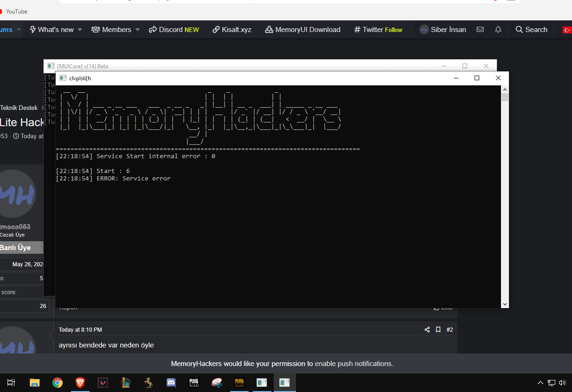Image resolution: width=572 pixels, height=392 pixels.
Task: Open League of Legends taskbar icon
Action: tap(126, 383)
